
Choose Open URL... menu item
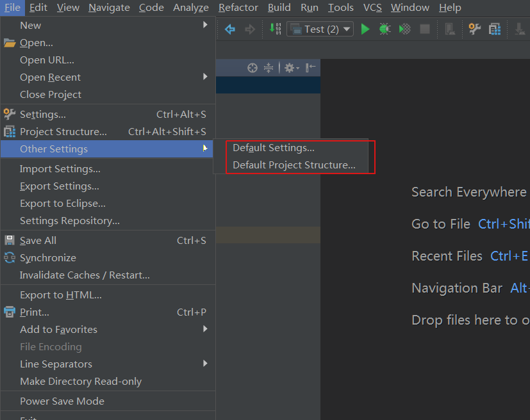coord(108,60)
